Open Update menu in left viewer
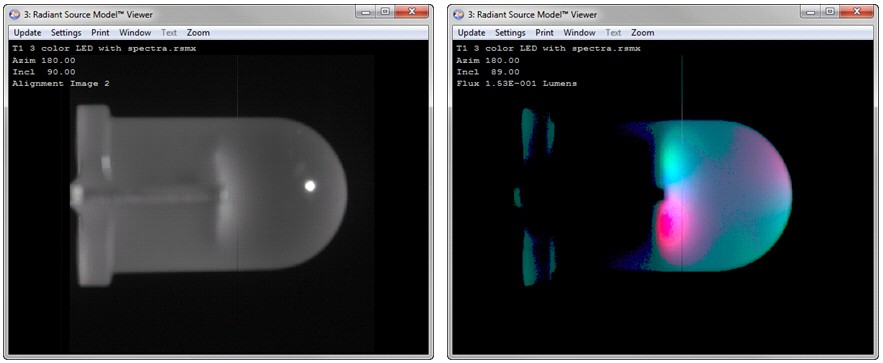883x363 pixels. pyautogui.click(x=28, y=33)
